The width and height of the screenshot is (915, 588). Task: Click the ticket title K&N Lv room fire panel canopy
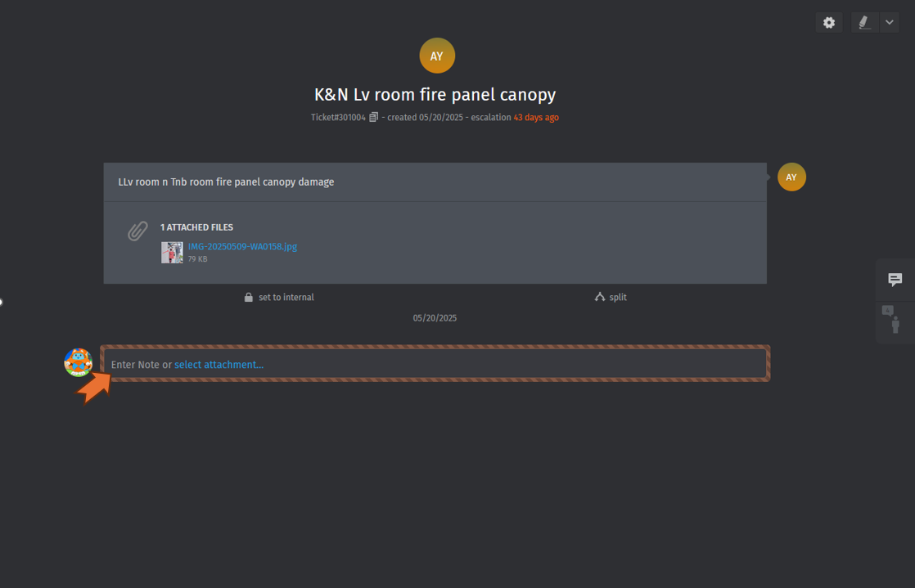[435, 95]
